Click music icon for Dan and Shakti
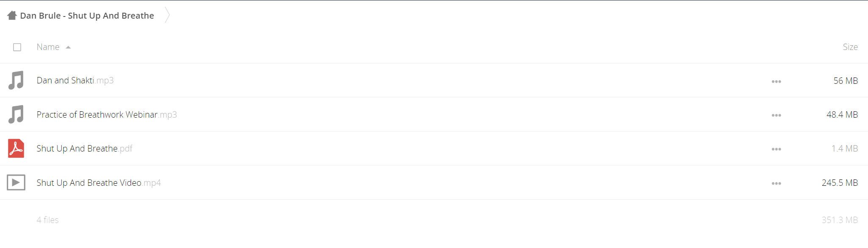The height and width of the screenshot is (248, 868). (x=16, y=80)
